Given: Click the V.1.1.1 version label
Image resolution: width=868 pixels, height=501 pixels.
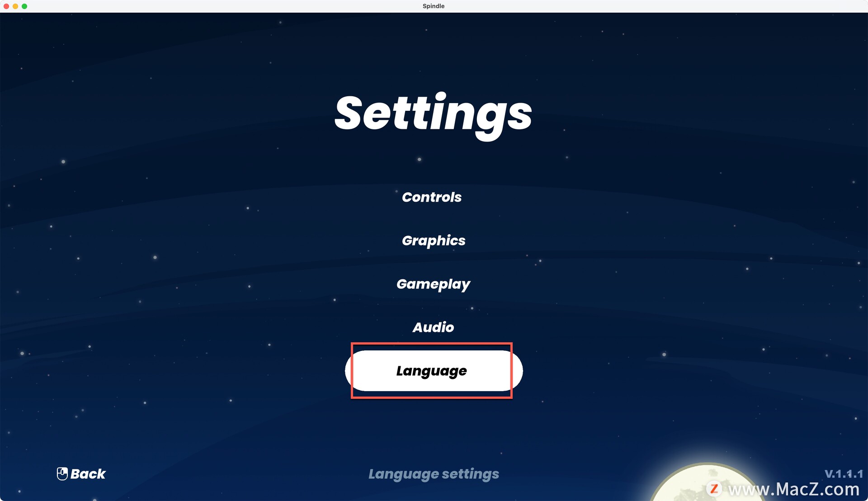Looking at the screenshot, I should tap(844, 474).
